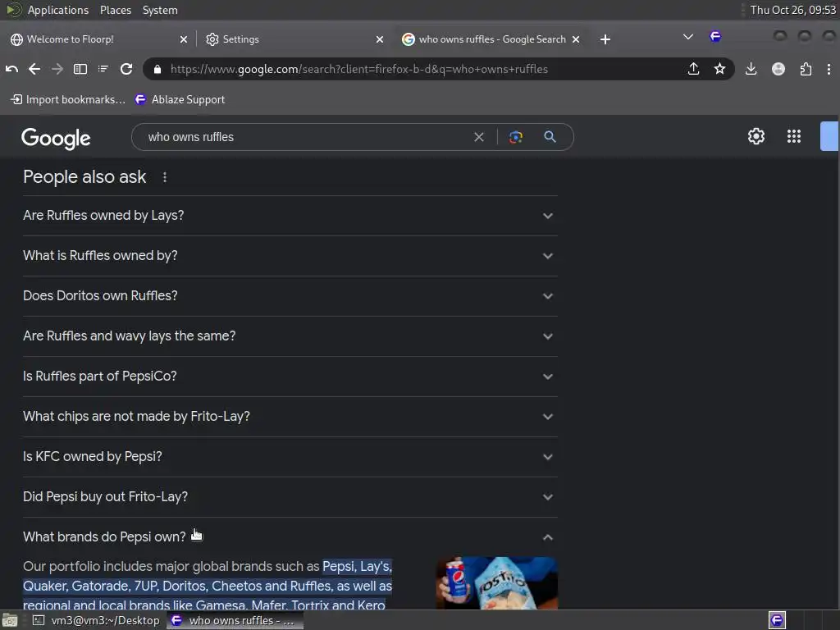Expand 'Is KFC owned by Pepsi?'

click(x=290, y=456)
